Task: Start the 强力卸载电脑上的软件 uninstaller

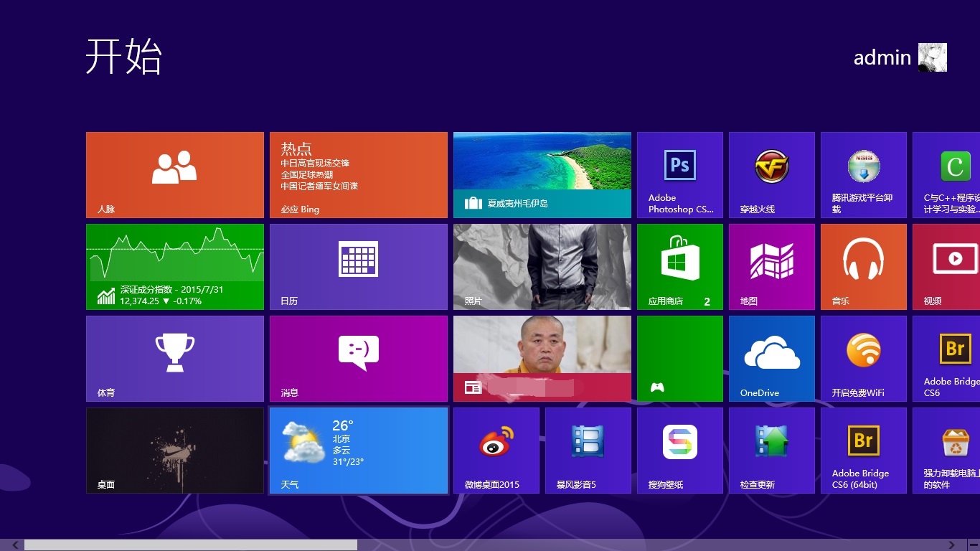Action: 954,450
